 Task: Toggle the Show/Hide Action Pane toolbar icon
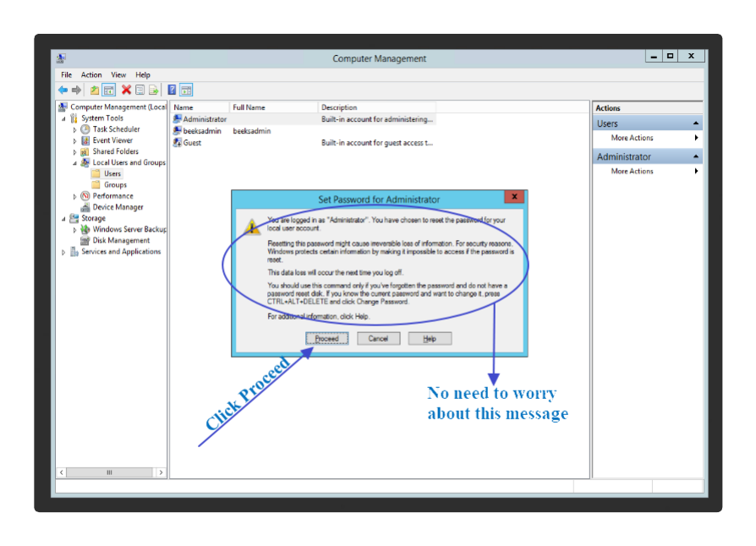pos(186,90)
